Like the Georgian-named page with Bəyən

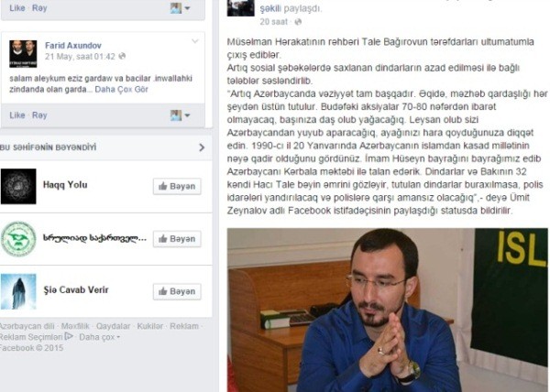click(177, 239)
